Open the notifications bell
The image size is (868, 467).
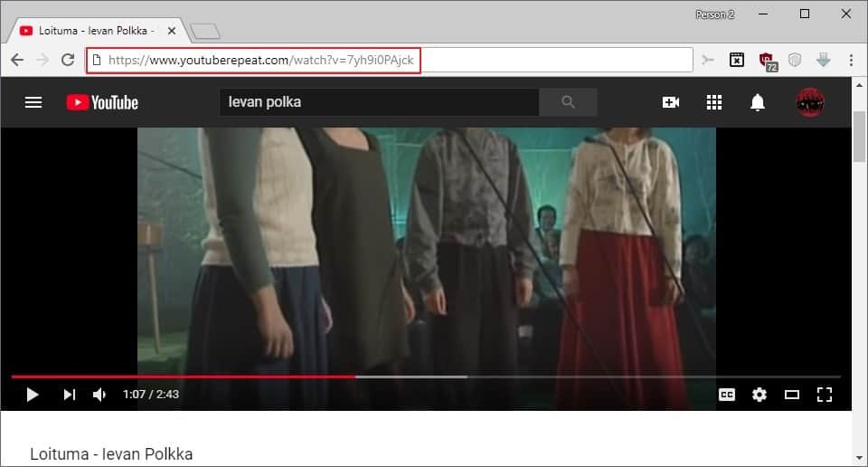pos(758,102)
